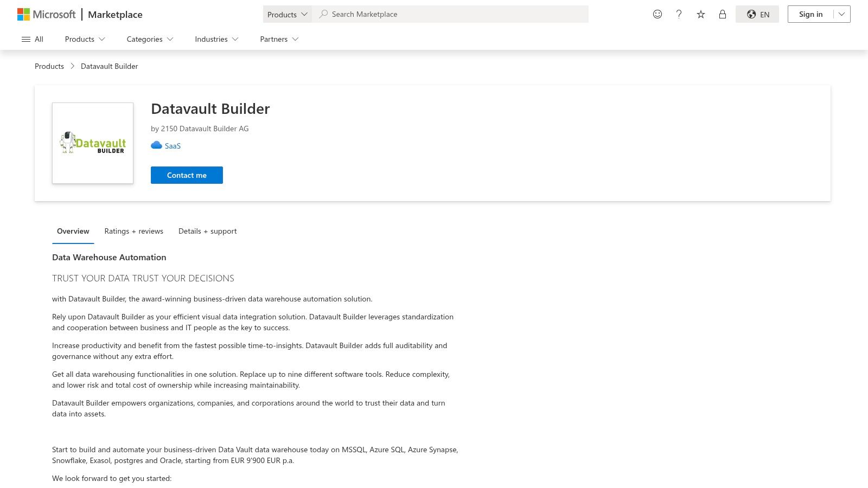View saved items via the star icon
The height and width of the screenshot is (488, 868).
[700, 14]
